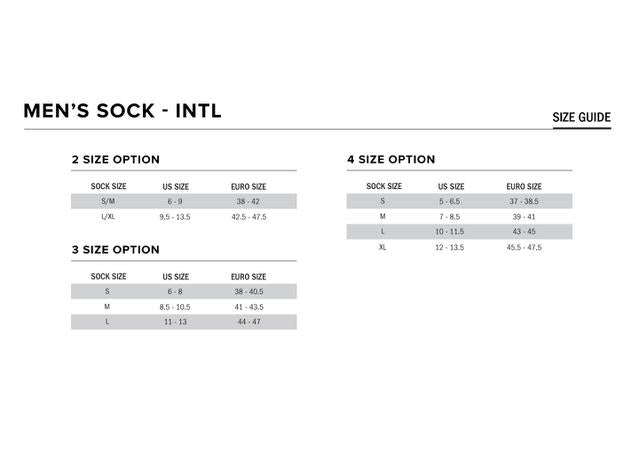The width and height of the screenshot is (639, 455).
Task: Click the SIZE GUIDE tab label
Action: (x=581, y=117)
